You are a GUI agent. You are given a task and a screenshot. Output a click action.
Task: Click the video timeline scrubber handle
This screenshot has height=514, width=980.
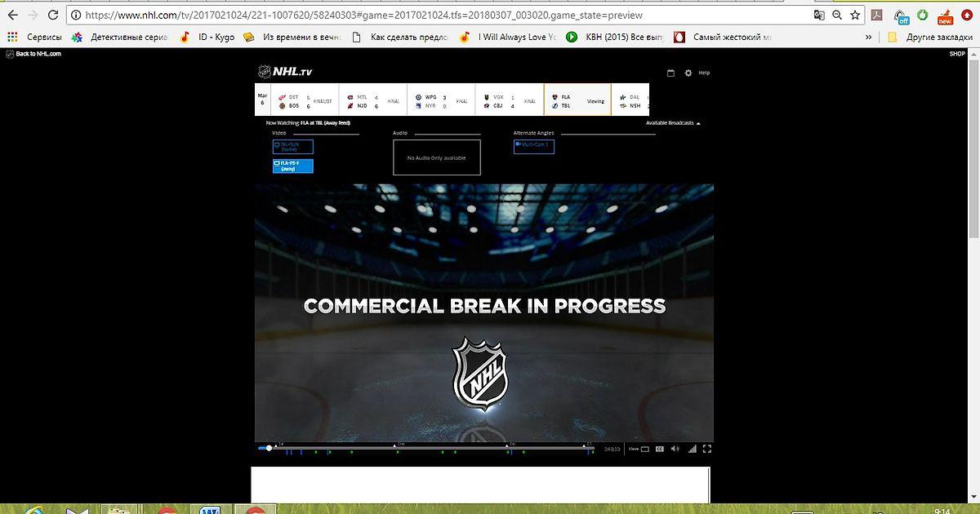coord(269,448)
